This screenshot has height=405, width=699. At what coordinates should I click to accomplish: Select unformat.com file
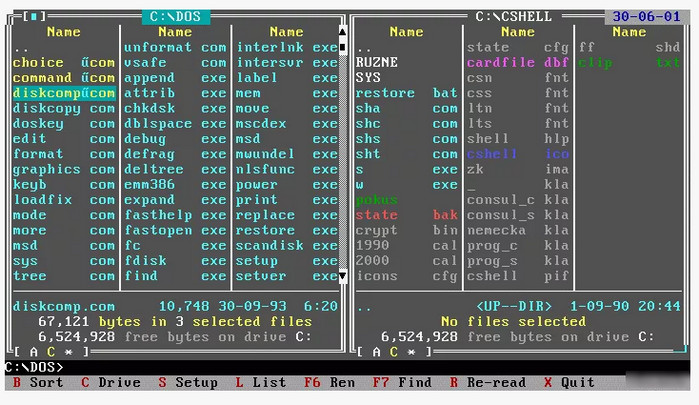(x=176, y=47)
